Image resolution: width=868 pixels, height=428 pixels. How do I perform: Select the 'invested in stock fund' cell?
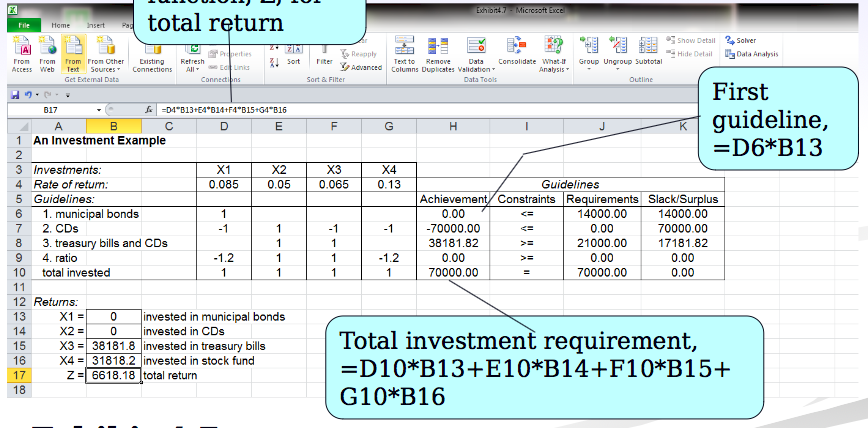click(x=199, y=361)
